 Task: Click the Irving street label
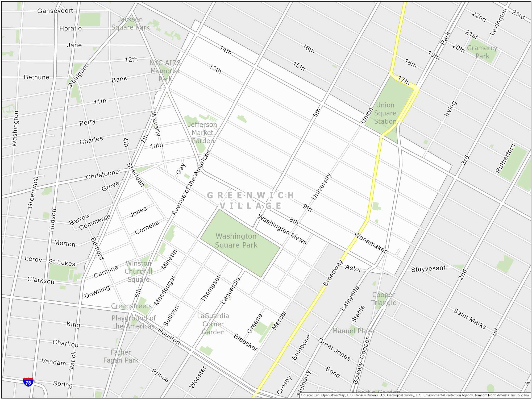[450, 109]
